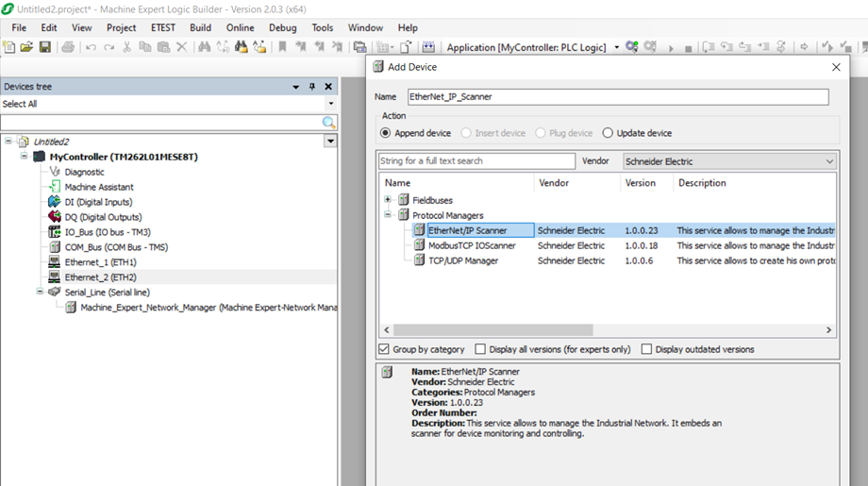Click the Step Into debug icon
868x486 pixels.
[726, 47]
